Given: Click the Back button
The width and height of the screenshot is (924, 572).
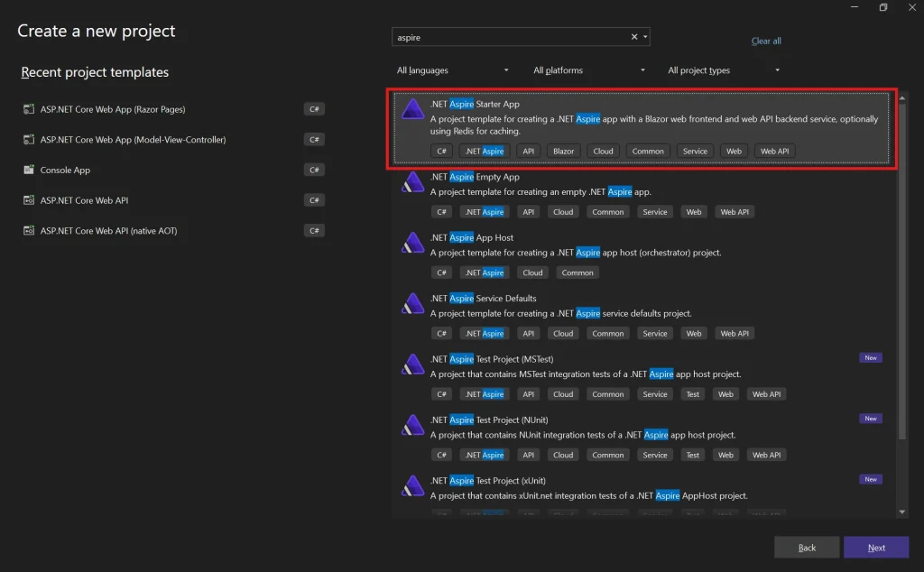Looking at the screenshot, I should (807, 548).
